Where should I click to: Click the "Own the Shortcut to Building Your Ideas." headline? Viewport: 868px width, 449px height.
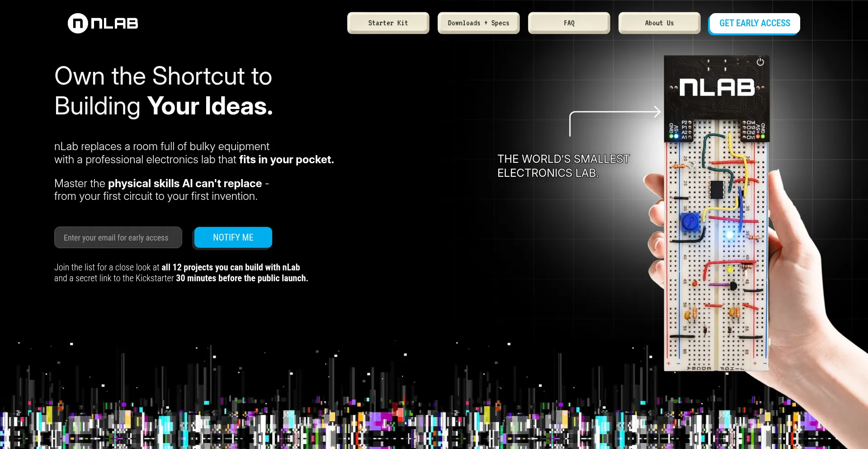164,91
